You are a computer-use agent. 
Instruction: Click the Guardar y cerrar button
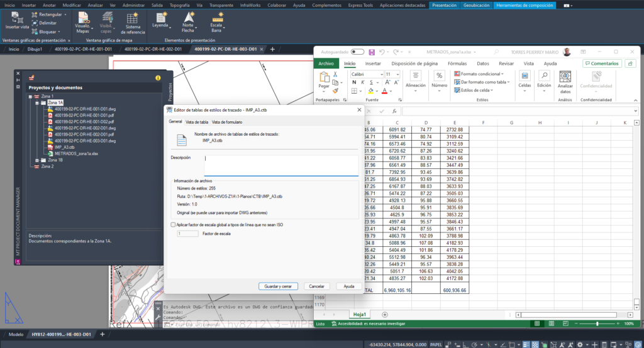pyautogui.click(x=278, y=286)
